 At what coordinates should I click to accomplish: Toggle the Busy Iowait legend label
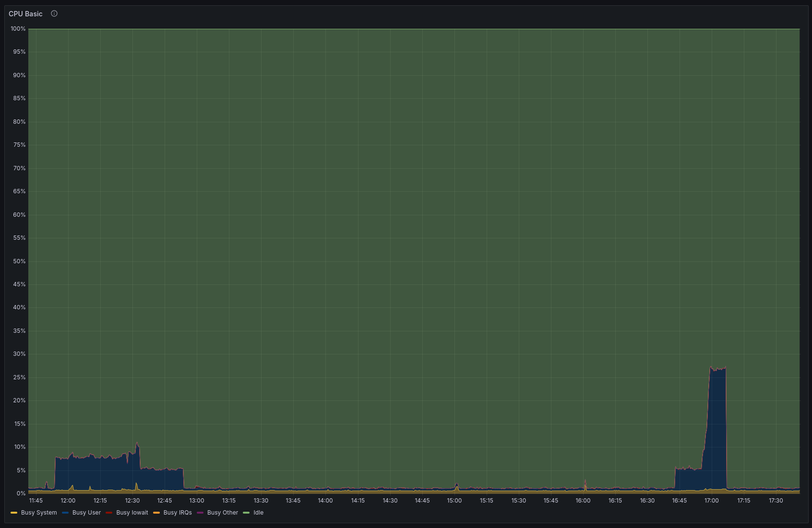tap(132, 513)
